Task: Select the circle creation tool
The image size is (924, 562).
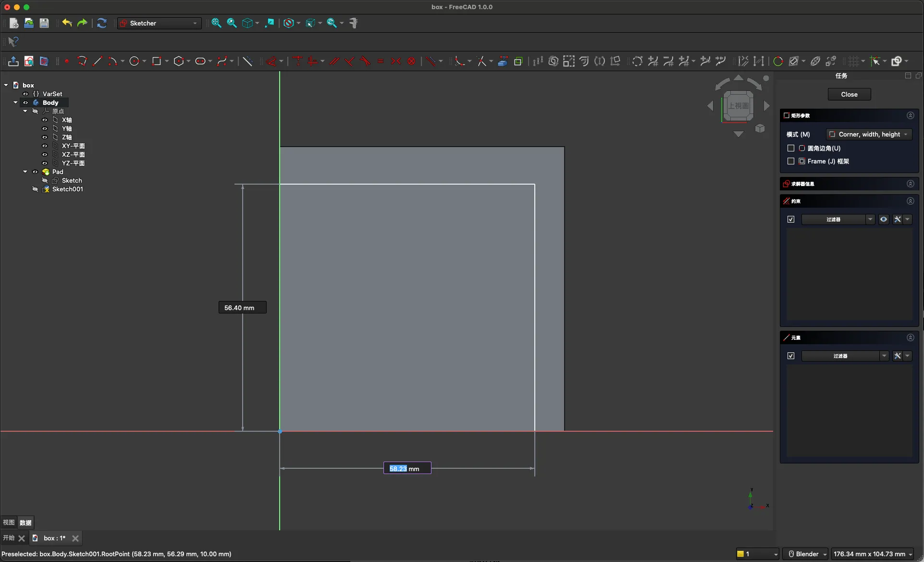Action: (x=135, y=61)
